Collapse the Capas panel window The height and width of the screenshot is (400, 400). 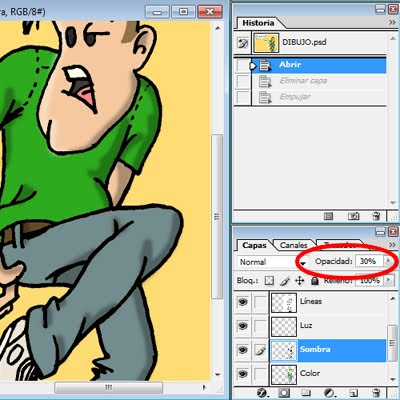click(x=380, y=231)
